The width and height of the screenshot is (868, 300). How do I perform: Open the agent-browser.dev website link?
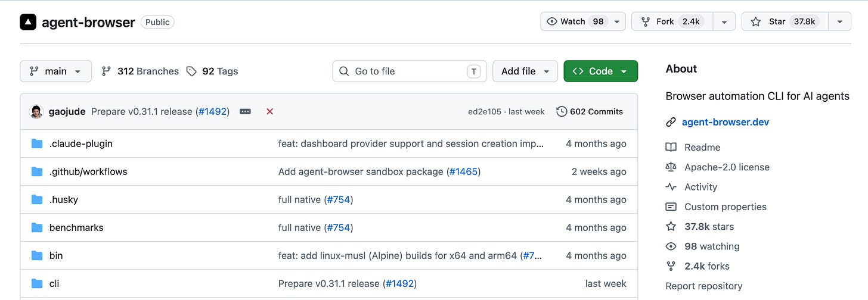coord(726,122)
